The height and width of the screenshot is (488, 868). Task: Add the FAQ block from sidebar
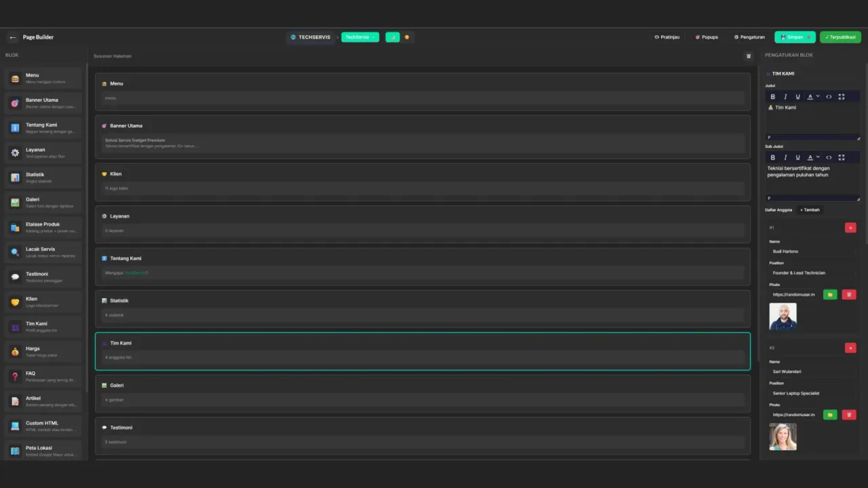tap(43, 377)
